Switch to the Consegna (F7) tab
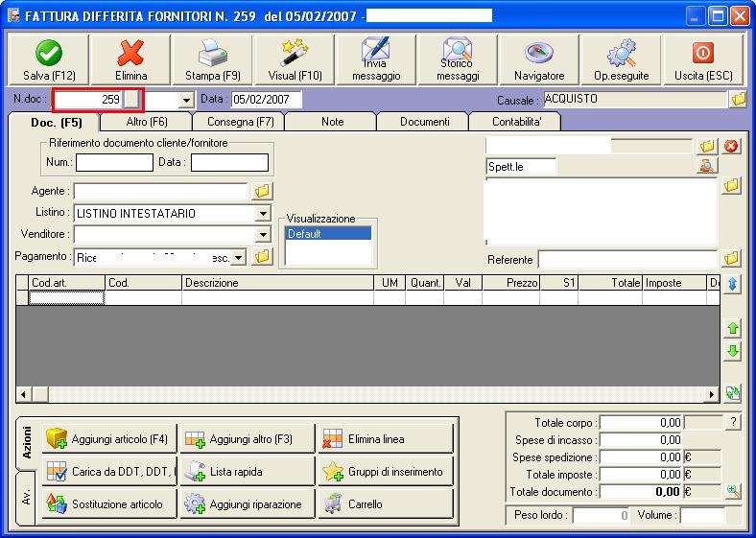The height and width of the screenshot is (538, 756). pyautogui.click(x=239, y=122)
